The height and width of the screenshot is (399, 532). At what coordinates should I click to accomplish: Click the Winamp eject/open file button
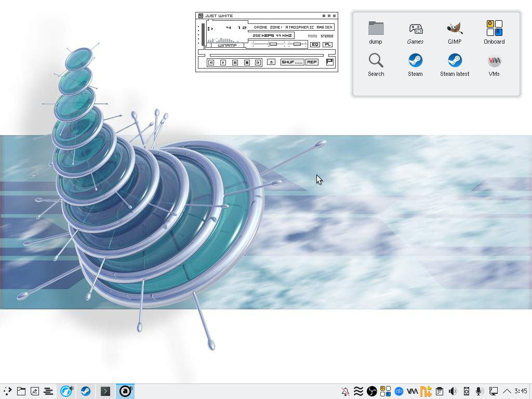(x=271, y=62)
